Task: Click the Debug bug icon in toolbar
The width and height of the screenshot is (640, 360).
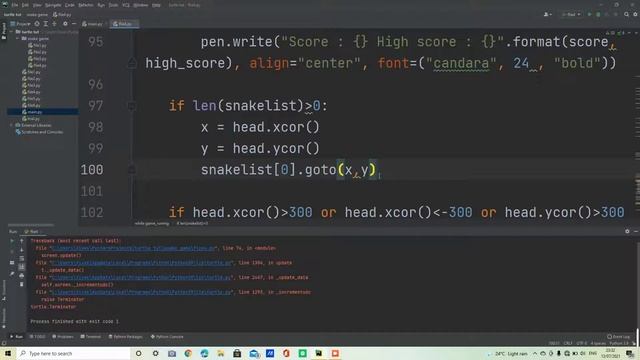Action: pos(598,14)
